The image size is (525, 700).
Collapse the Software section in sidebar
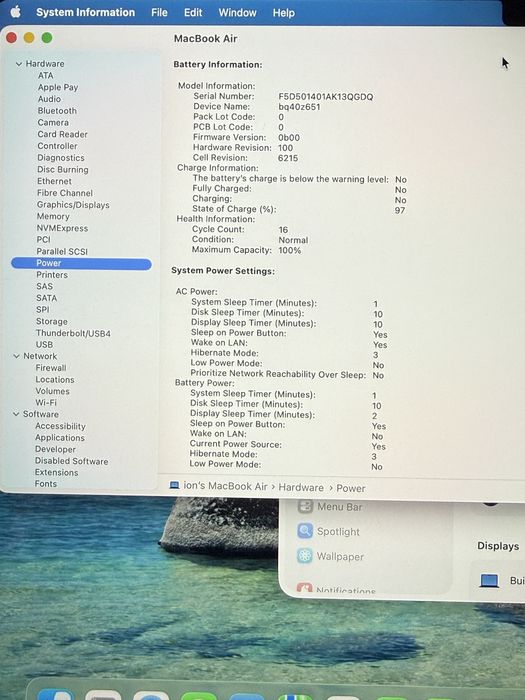16,414
